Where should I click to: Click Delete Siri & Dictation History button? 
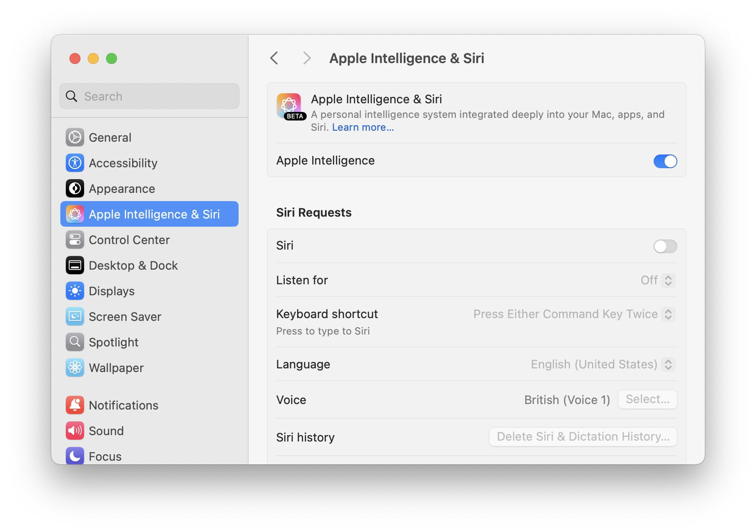[x=583, y=437]
